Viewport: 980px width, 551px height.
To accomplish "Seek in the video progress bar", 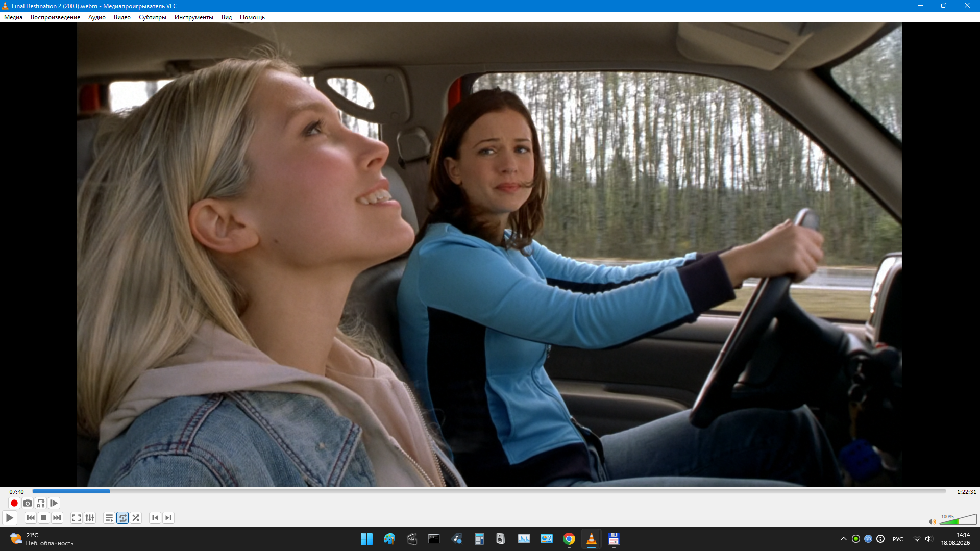I will [x=489, y=491].
